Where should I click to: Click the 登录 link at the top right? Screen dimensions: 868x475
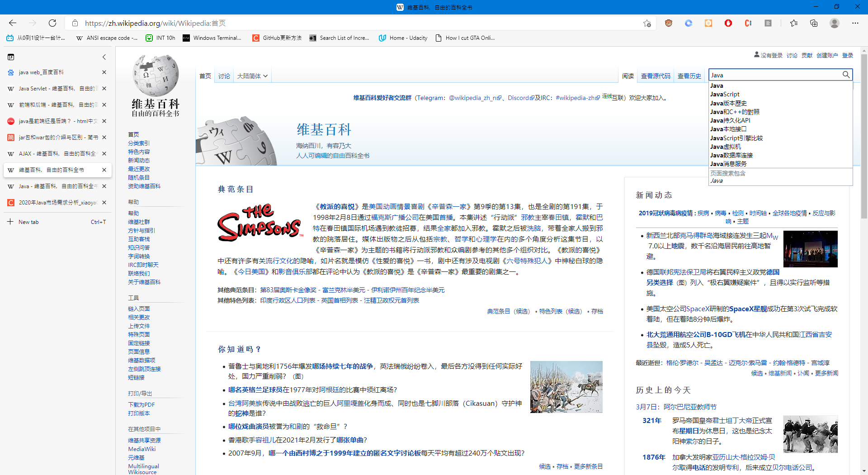tap(848, 55)
